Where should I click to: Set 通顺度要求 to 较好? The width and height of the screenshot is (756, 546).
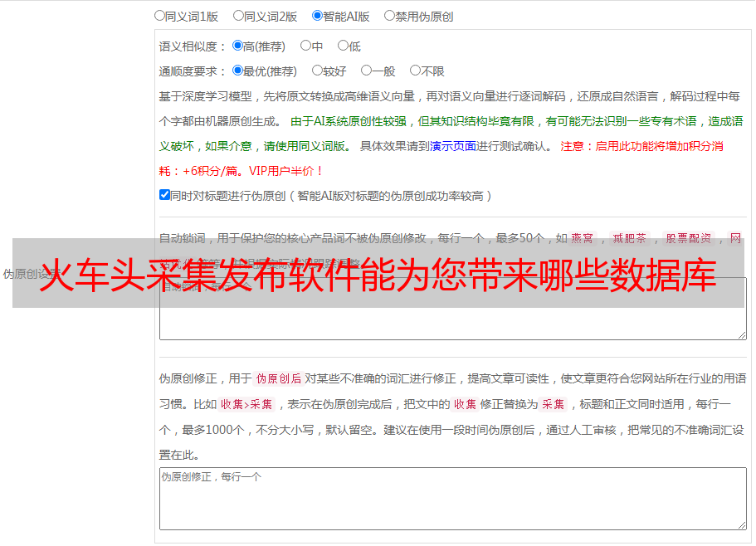tap(317, 71)
